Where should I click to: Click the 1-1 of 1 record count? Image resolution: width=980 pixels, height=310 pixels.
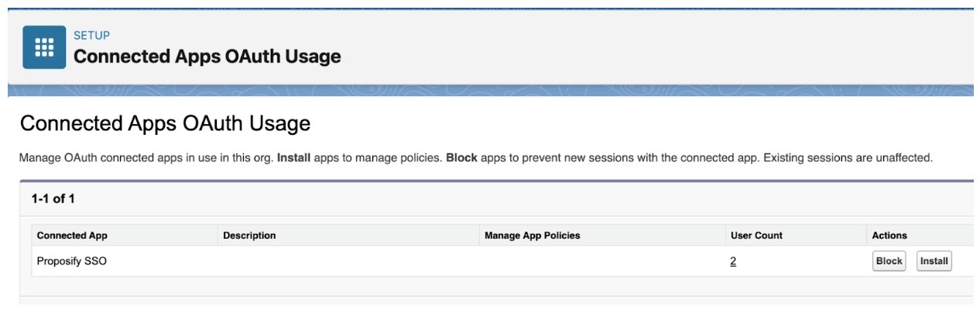click(53, 199)
